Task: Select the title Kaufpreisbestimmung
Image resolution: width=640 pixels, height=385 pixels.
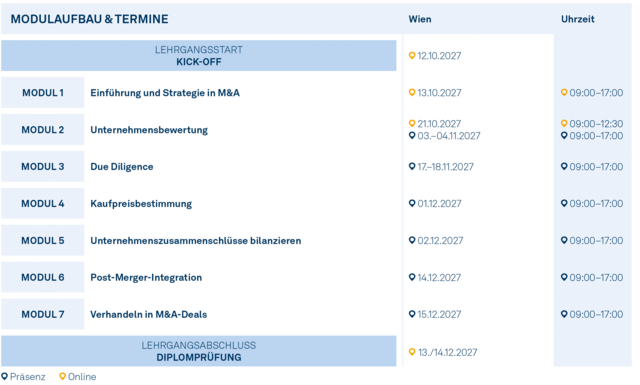Action: tap(141, 204)
